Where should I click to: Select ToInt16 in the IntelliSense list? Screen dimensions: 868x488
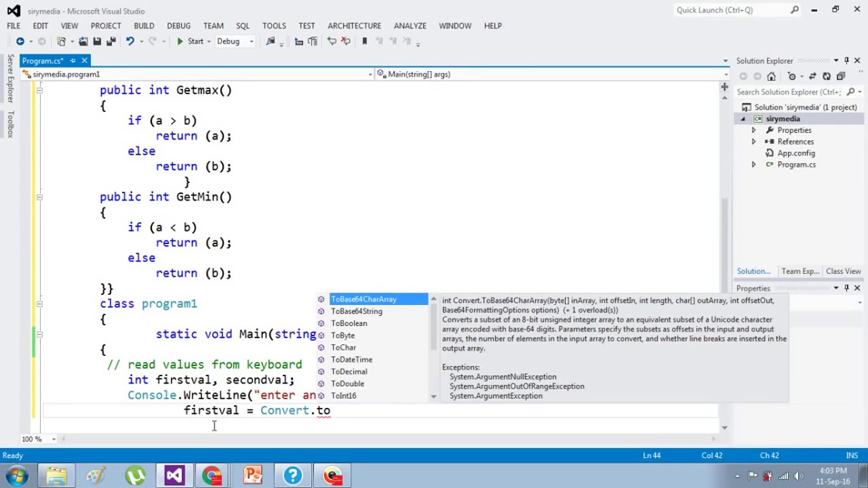343,396
